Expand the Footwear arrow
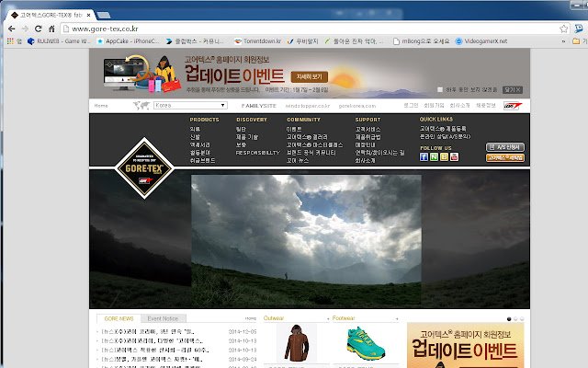Screen dimensions: 588x368 (396, 319)
